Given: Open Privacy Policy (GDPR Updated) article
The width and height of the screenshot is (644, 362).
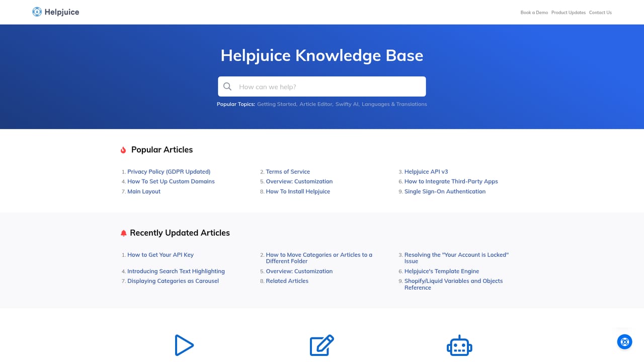Looking at the screenshot, I should tap(169, 172).
